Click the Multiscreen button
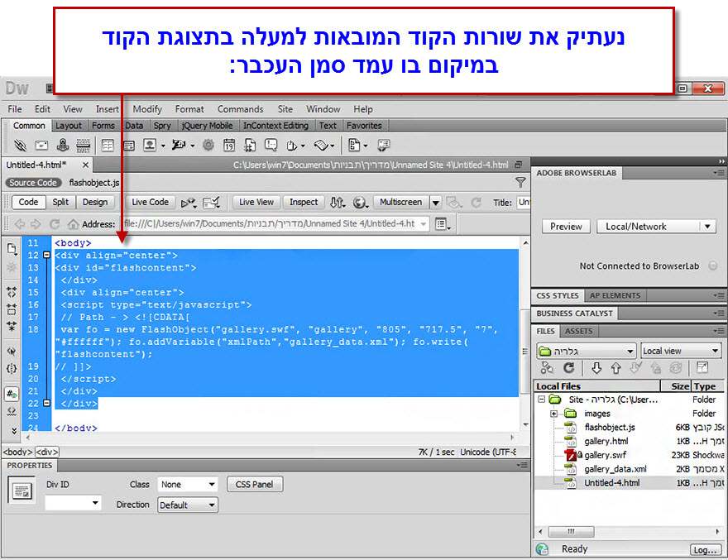 [x=400, y=202]
